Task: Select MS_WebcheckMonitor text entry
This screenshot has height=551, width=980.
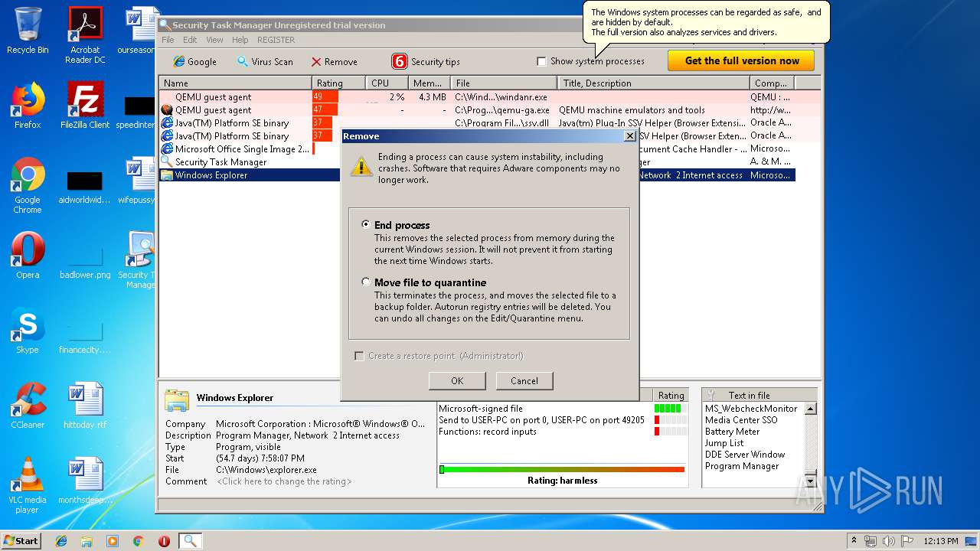Action: (x=751, y=409)
